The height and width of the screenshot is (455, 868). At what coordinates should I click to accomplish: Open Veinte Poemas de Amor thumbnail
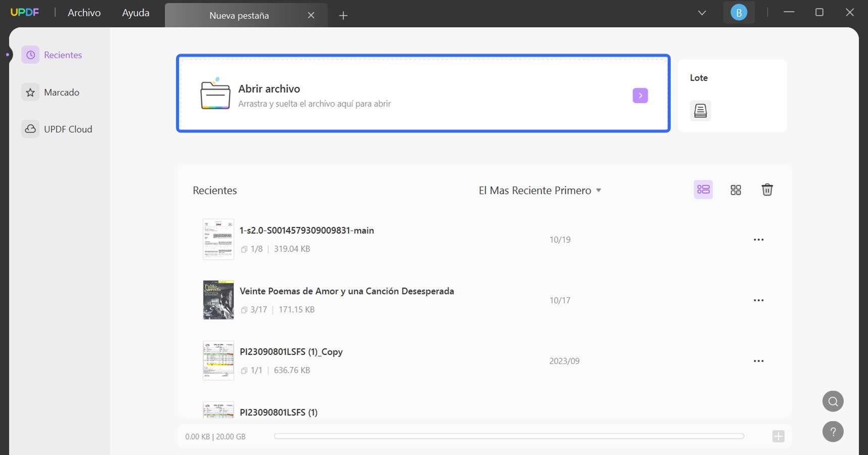[x=218, y=300]
